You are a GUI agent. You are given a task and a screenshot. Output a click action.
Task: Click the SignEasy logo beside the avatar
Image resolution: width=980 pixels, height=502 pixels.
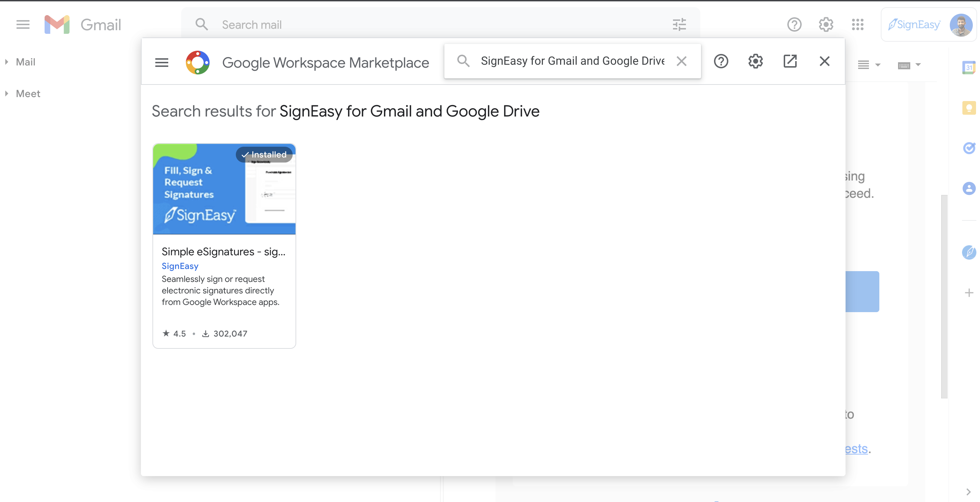(914, 25)
